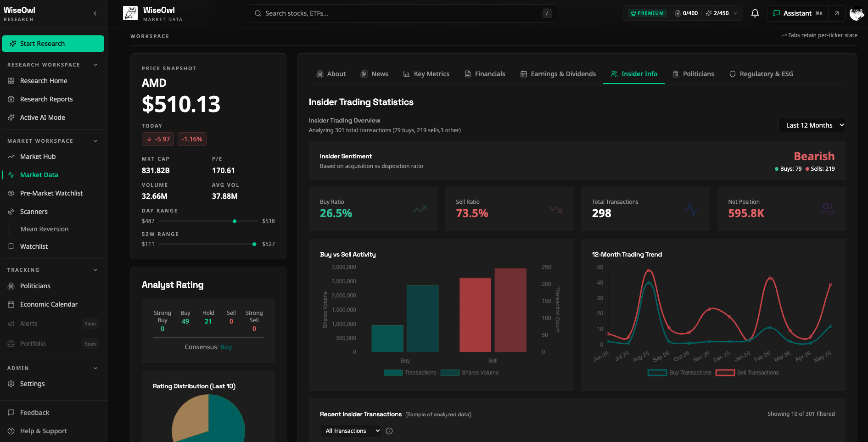Screen dimensions: 868x442
Task: Click the Scanners radar icon
Action: click(11, 212)
